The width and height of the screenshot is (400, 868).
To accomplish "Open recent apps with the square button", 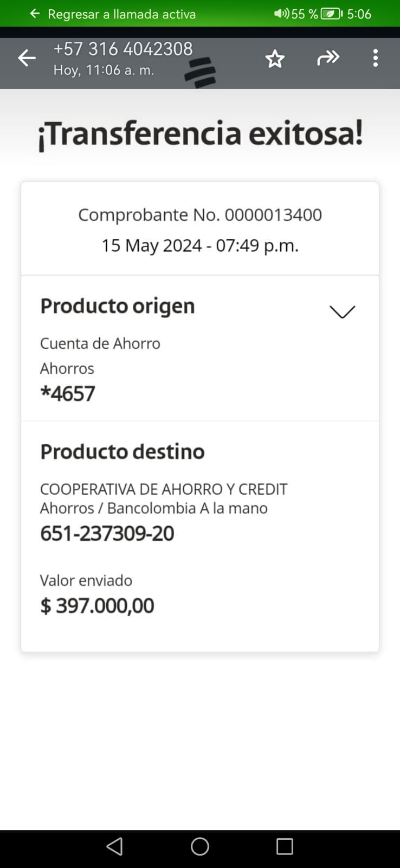I will 285,846.
